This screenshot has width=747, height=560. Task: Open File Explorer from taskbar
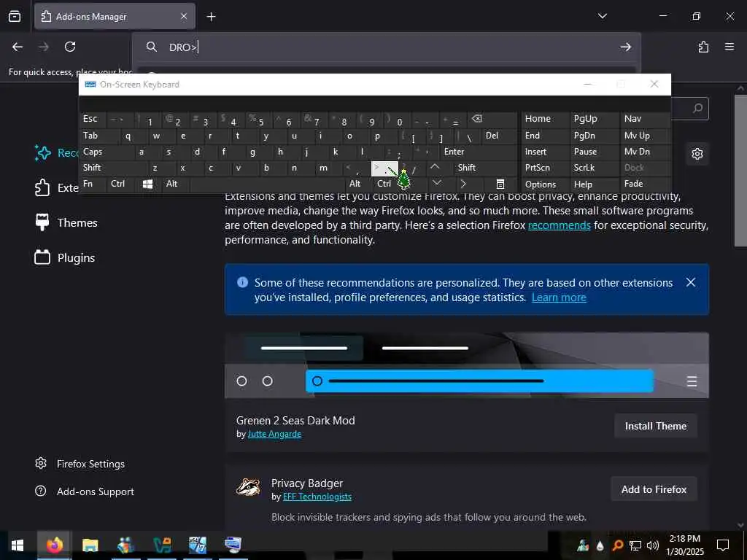coord(90,545)
